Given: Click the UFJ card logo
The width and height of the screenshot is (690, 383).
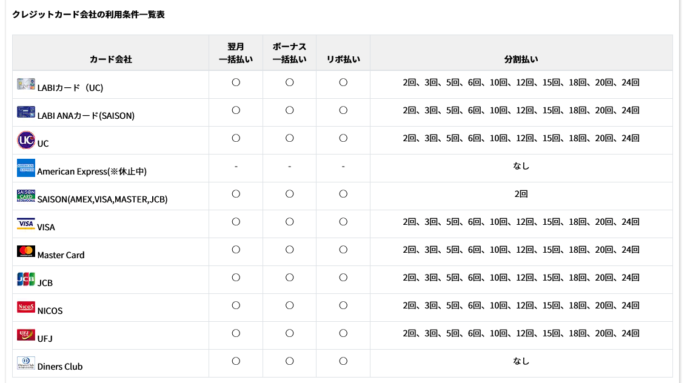Looking at the screenshot, I should click(26, 335).
